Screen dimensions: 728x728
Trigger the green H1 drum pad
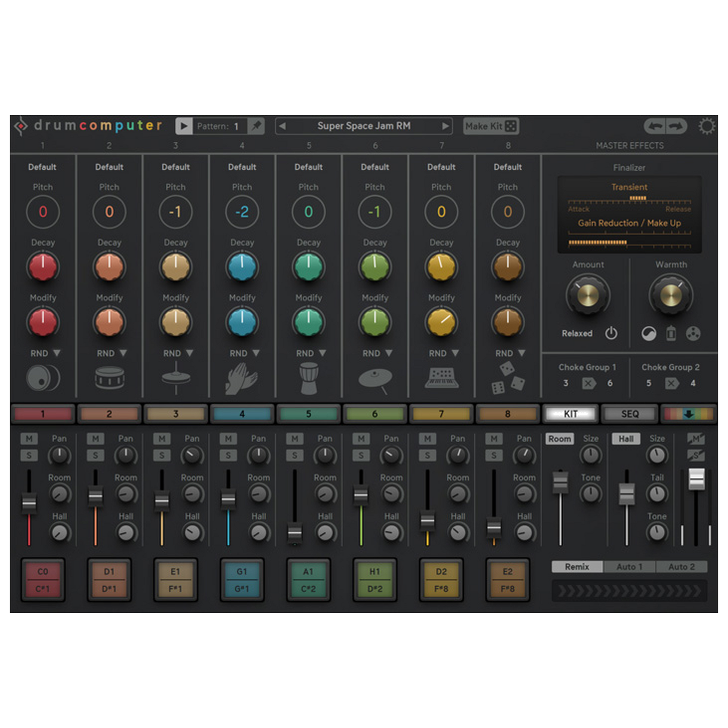pos(375,579)
